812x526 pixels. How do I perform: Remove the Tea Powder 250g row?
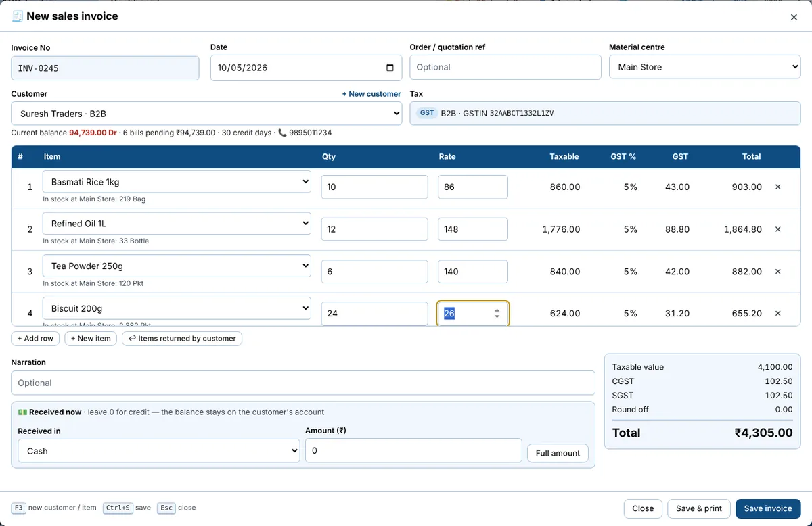point(777,271)
